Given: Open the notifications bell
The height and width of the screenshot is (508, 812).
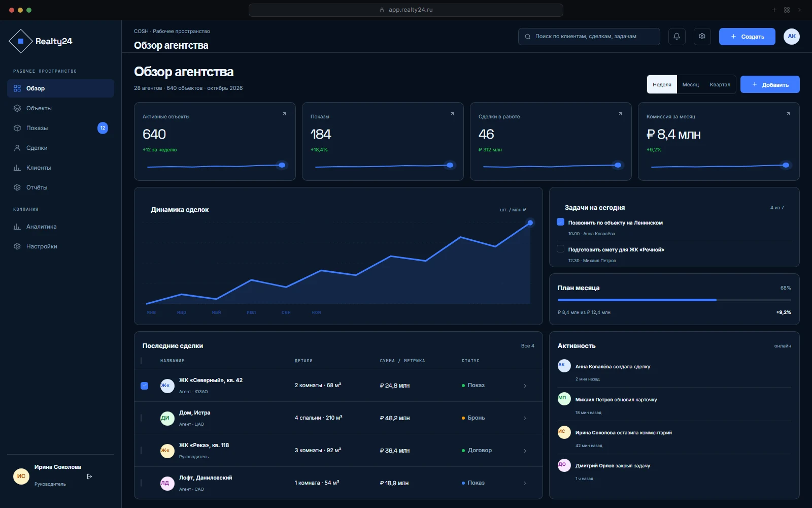Looking at the screenshot, I should tap(676, 37).
